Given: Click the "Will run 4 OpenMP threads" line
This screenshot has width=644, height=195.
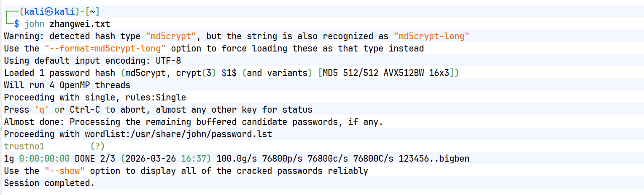Looking at the screenshot, I should [x=67, y=85].
